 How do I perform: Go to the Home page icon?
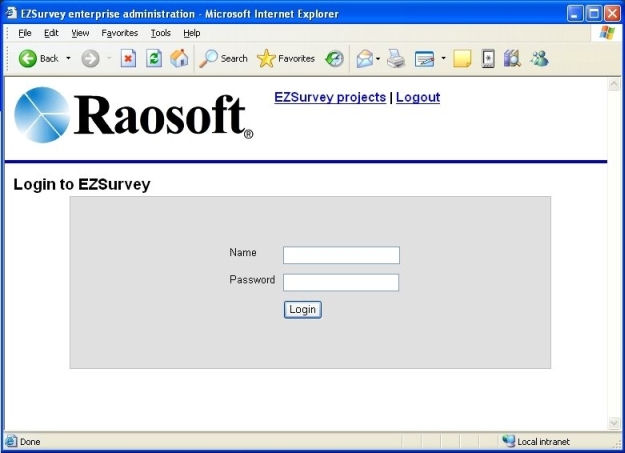(x=179, y=59)
